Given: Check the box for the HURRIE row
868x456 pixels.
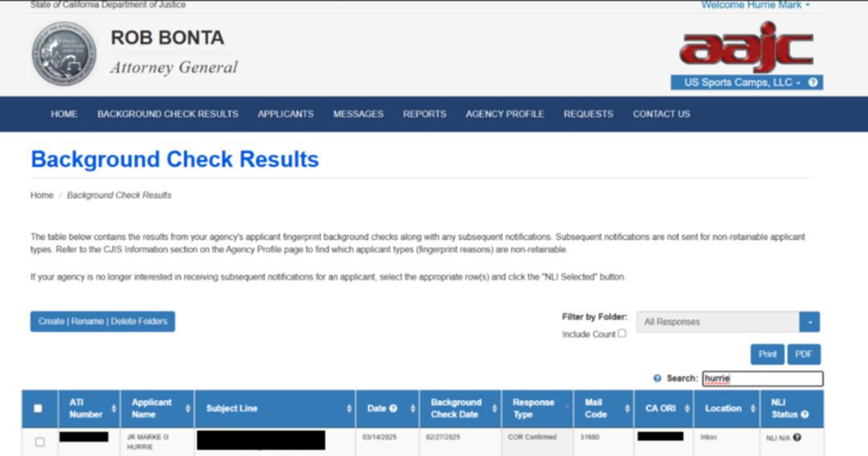Looking at the screenshot, I should [39, 442].
